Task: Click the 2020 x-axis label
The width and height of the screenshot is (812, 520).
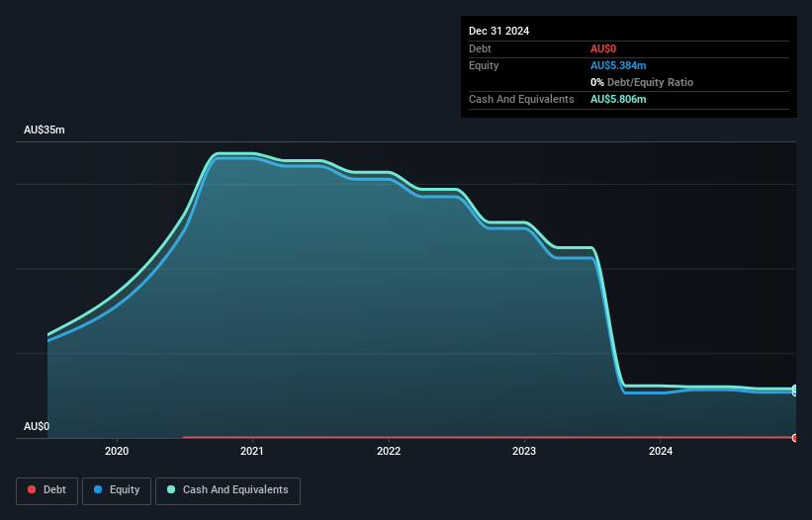Action: tap(117, 451)
